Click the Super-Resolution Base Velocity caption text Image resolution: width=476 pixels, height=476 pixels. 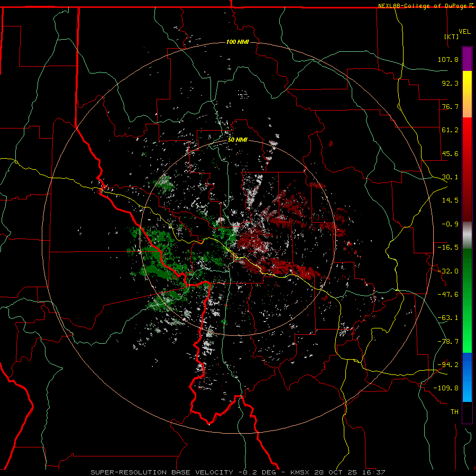(x=161, y=472)
